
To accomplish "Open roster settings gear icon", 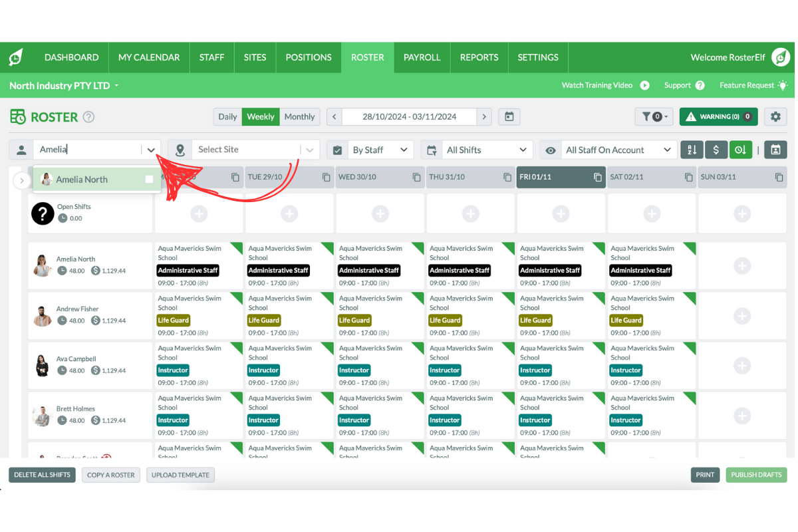I will (x=775, y=116).
